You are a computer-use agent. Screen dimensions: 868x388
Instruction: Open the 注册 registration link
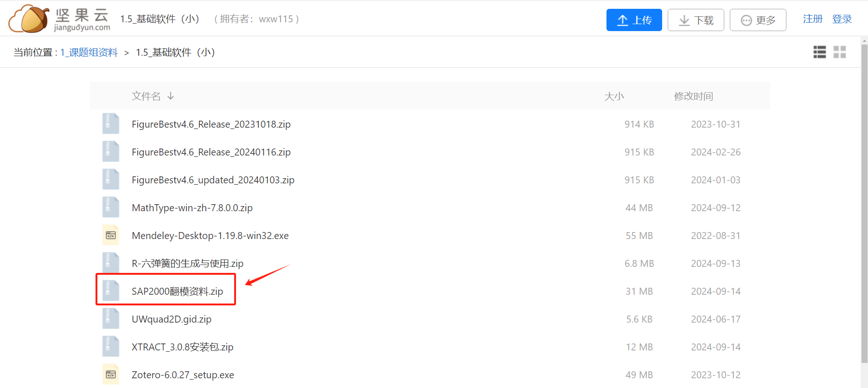tap(812, 19)
